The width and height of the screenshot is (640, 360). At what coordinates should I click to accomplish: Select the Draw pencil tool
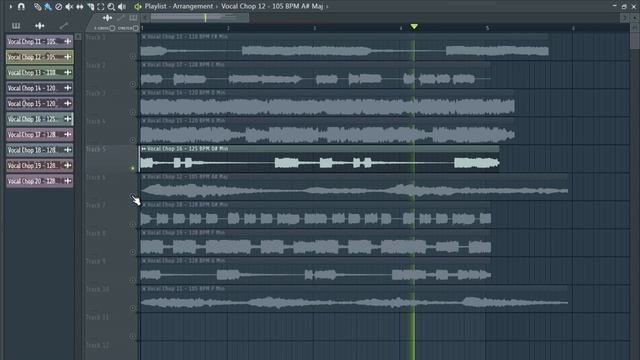point(38,7)
